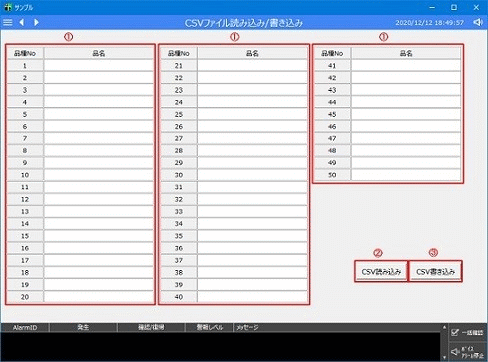Select the product name field for No 50
This screenshot has height=362, width=488.
tap(406, 175)
